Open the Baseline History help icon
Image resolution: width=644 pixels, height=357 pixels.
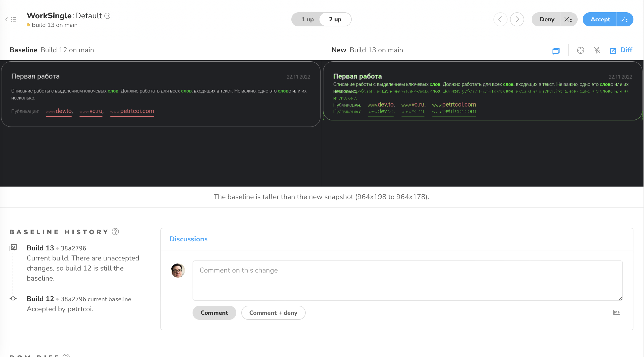pos(115,232)
